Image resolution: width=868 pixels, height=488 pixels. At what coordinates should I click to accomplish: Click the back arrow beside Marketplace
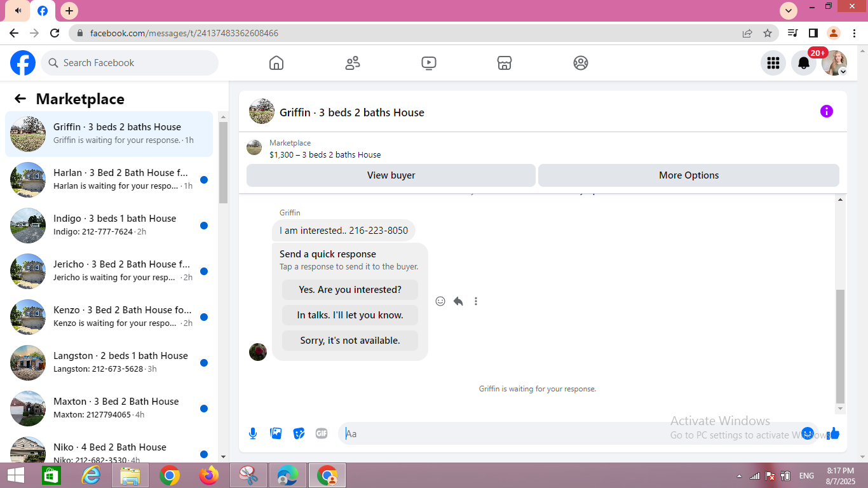(20, 98)
